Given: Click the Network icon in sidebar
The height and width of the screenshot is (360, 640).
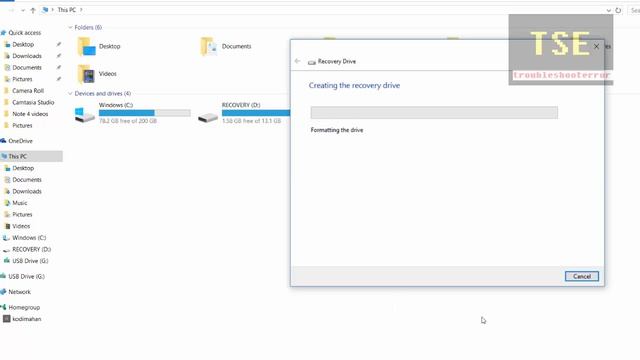Looking at the screenshot, I should coord(3,292).
